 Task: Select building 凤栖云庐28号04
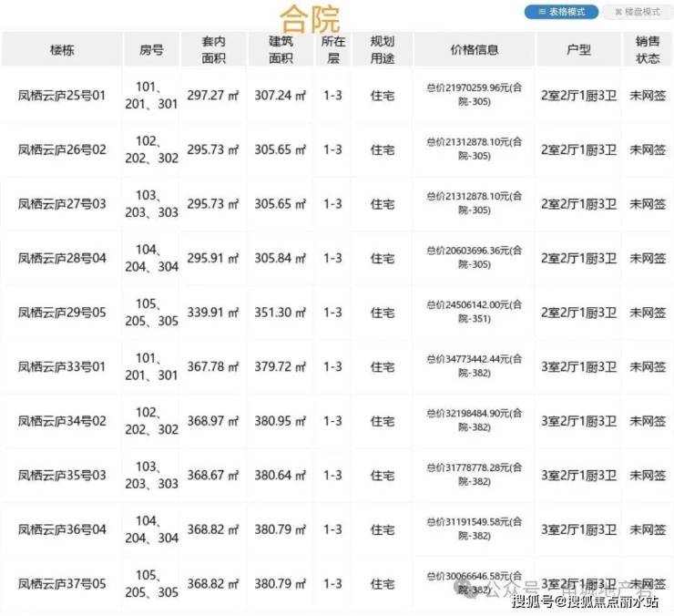(62, 258)
